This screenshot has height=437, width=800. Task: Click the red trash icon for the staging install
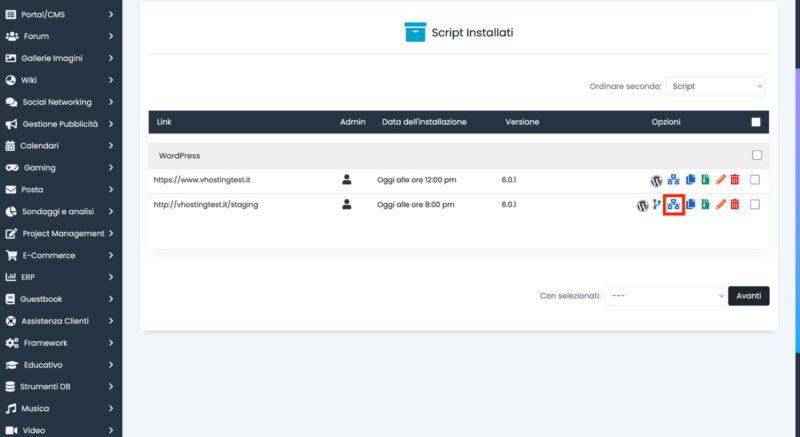click(735, 204)
